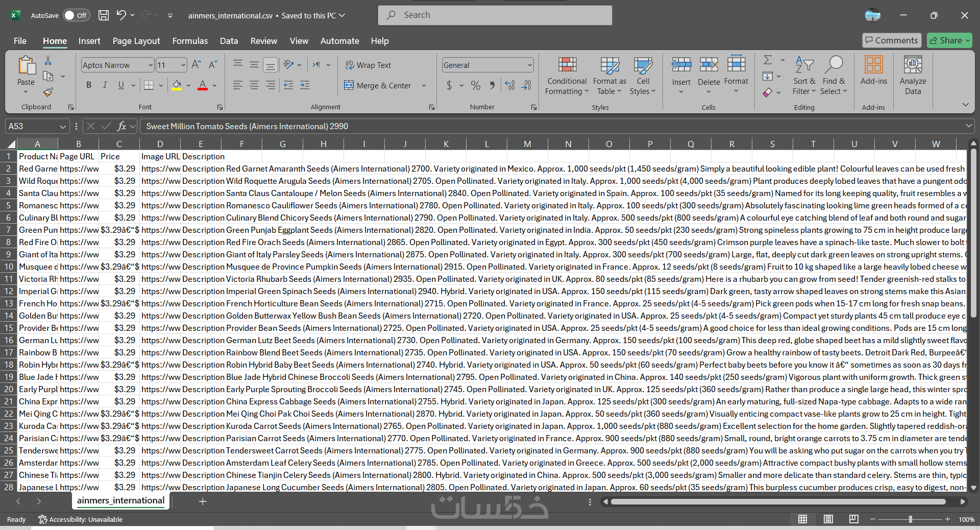Screen dimensions: 980x530
Task: Open Format as Table dropdown
Action: coord(609,76)
